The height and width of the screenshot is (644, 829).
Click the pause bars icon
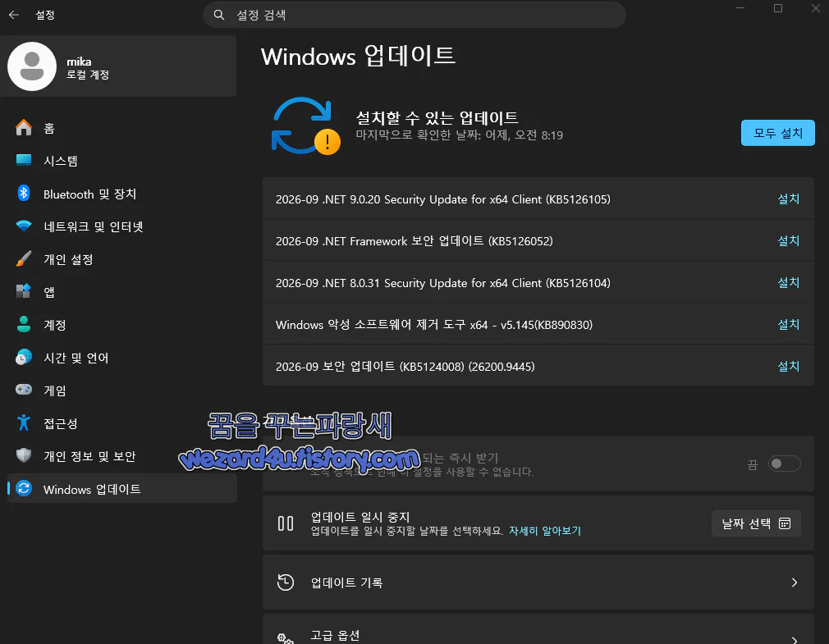[286, 523]
